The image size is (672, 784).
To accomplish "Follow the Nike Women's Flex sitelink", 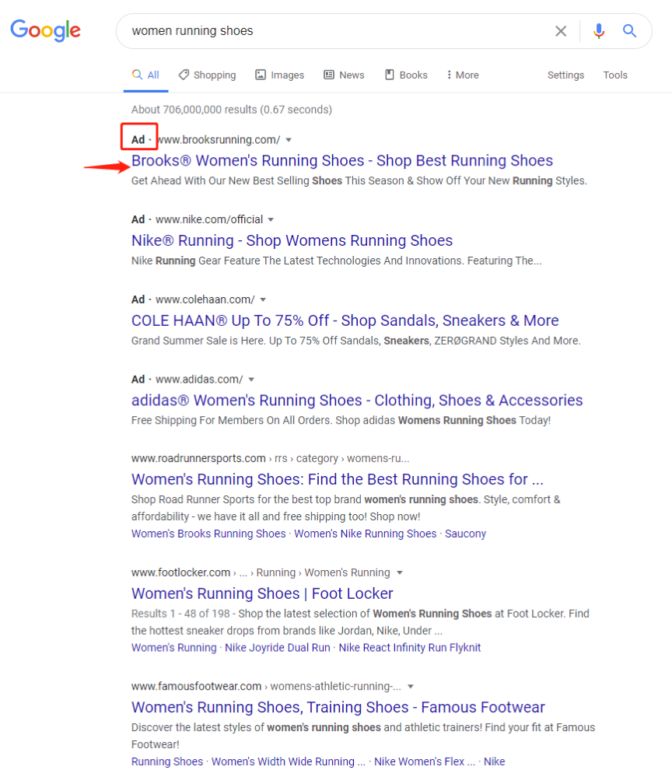I will coord(425,762).
